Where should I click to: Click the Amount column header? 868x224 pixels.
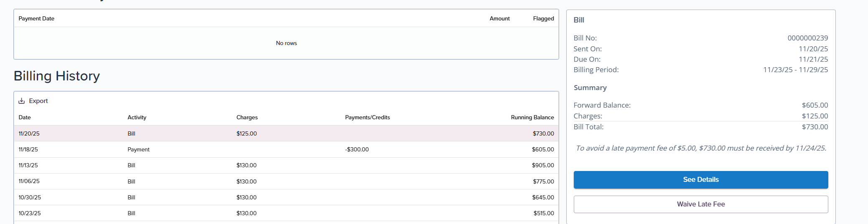[499, 19]
